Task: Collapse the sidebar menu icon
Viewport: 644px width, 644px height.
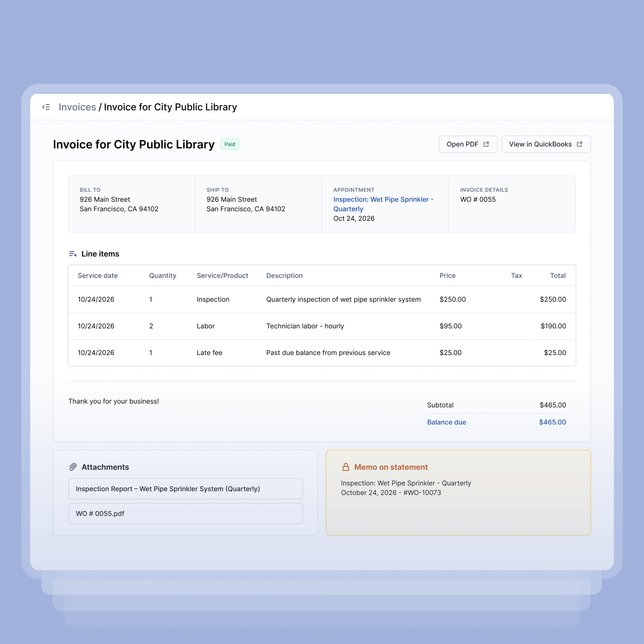Action: click(x=46, y=107)
